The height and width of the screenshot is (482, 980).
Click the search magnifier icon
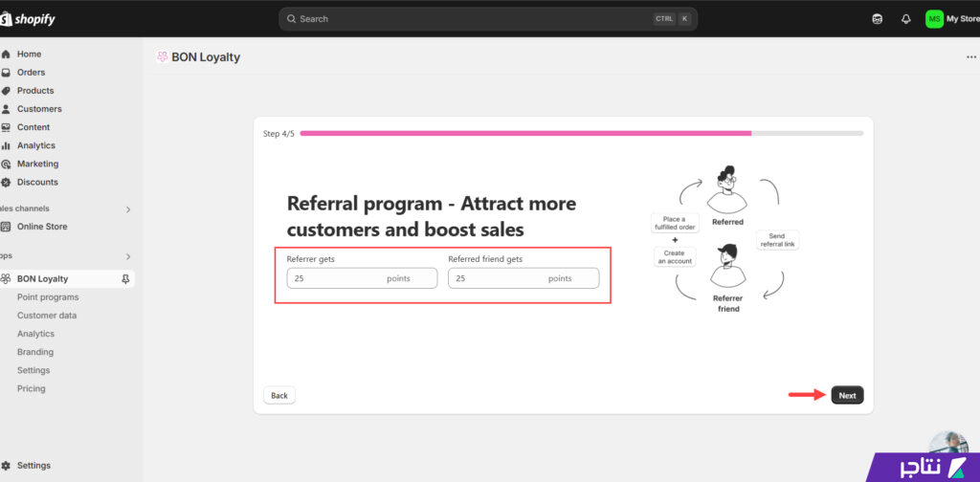click(x=291, y=19)
